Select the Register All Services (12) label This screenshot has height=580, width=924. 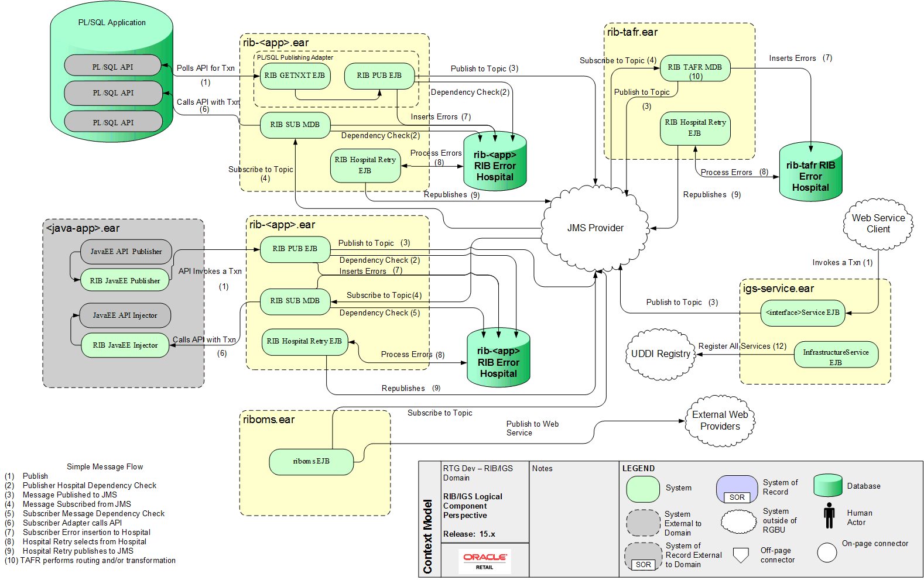pos(742,346)
